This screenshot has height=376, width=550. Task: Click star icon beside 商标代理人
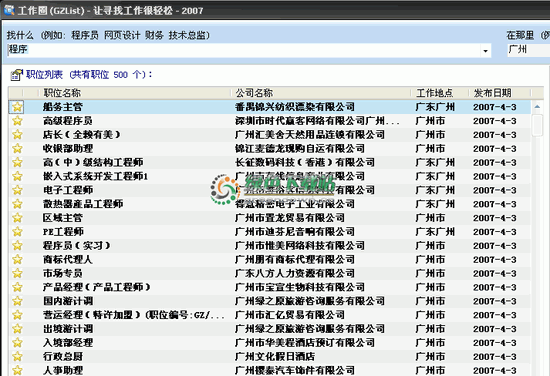pyautogui.click(x=17, y=260)
